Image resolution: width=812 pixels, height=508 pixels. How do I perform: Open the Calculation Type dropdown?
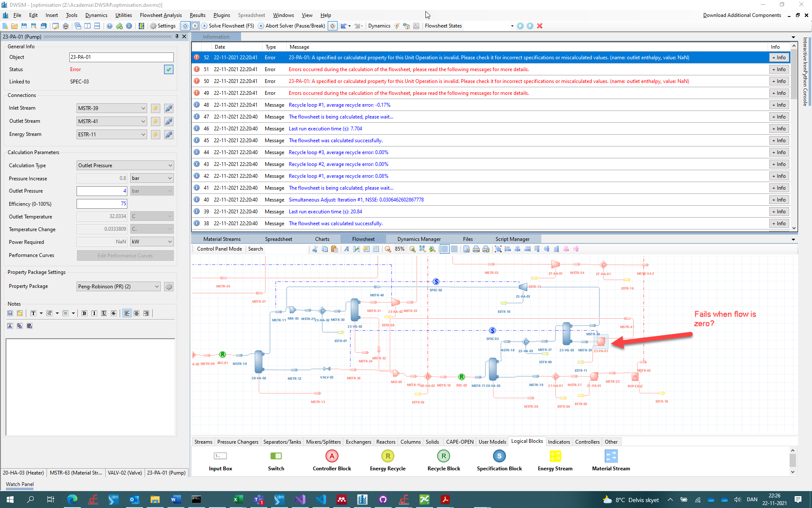click(x=125, y=165)
